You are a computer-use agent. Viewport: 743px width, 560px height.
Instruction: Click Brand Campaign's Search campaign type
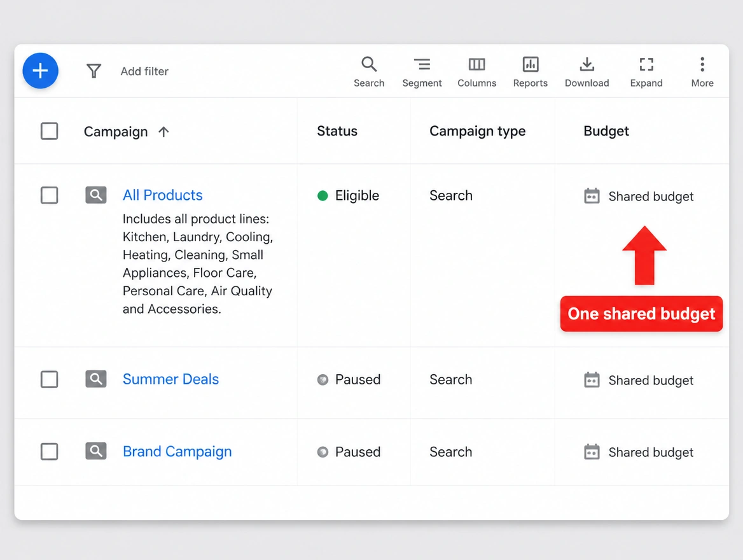[x=450, y=452]
